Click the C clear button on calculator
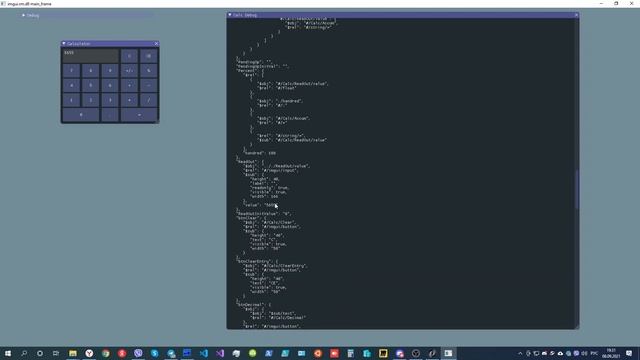The image size is (640, 360). (129, 56)
